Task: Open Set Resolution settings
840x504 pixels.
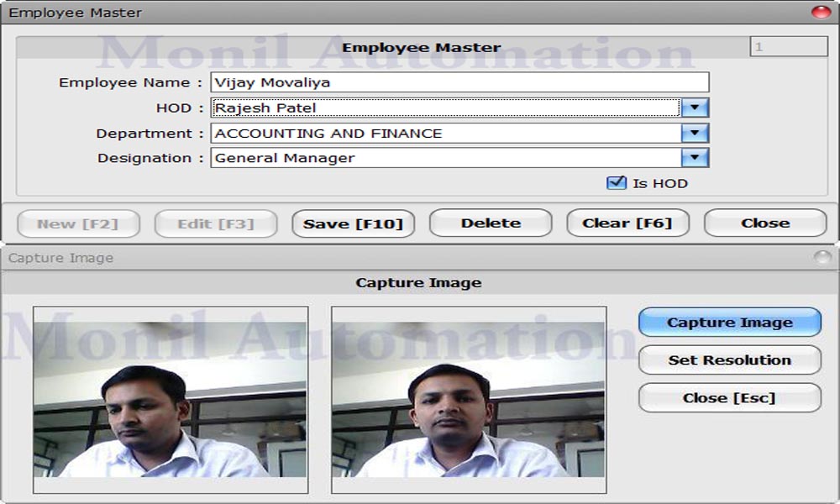Action: 730,360
